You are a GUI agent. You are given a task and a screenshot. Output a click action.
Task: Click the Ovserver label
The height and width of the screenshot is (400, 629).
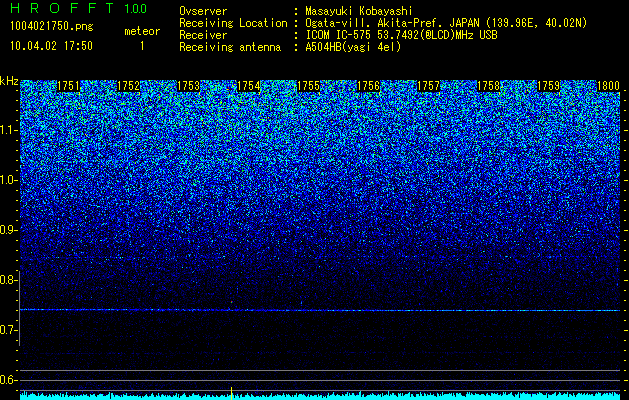pyautogui.click(x=203, y=11)
